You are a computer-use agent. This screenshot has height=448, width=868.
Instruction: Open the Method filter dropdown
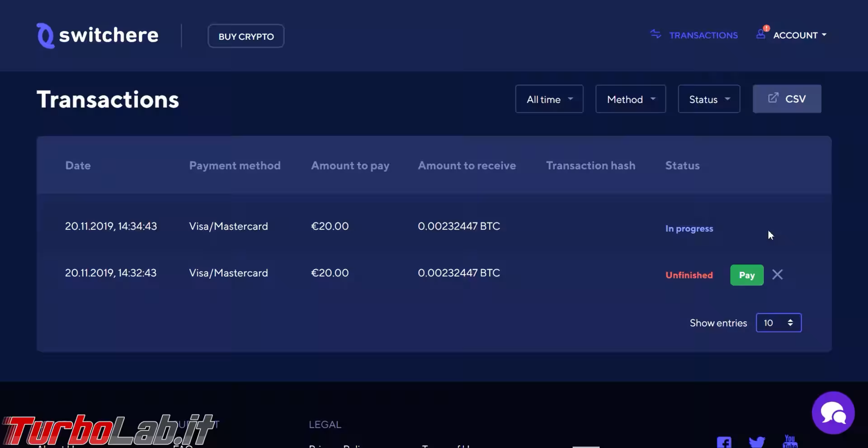630,99
